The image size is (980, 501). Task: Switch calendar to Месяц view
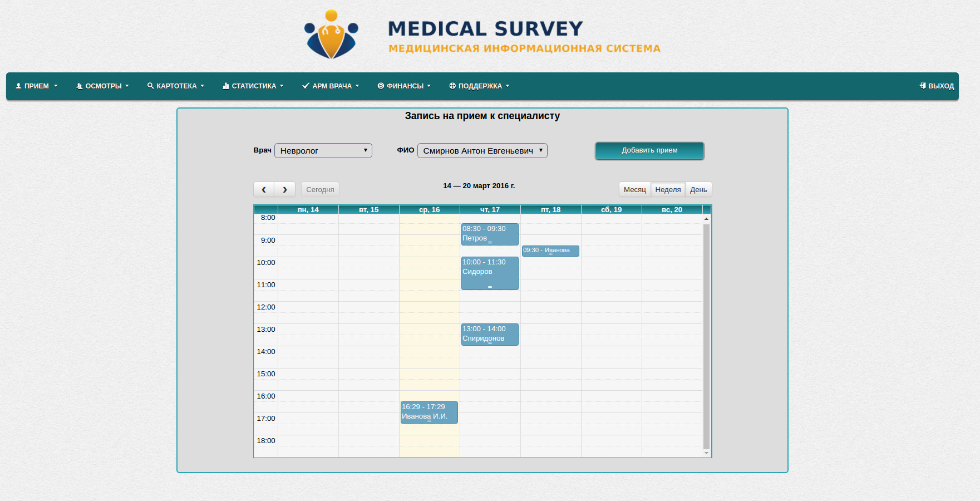click(634, 190)
